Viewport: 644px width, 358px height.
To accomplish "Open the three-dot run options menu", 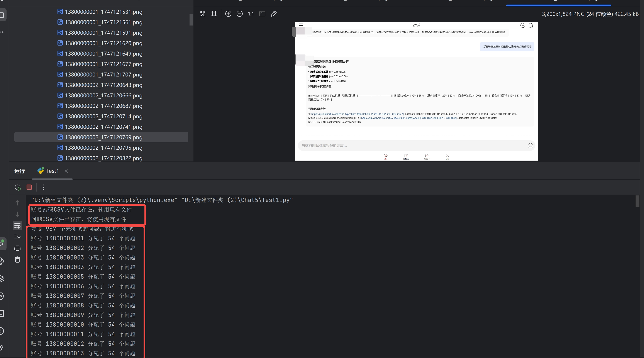I will pos(43,187).
